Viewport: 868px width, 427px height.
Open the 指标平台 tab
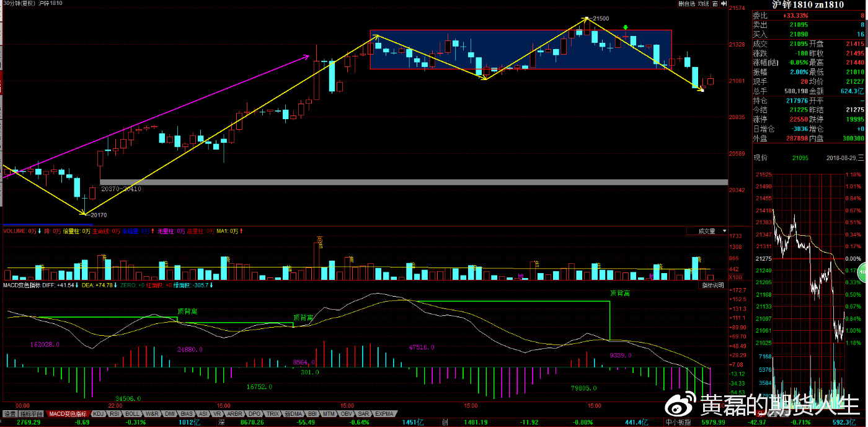click(x=31, y=413)
